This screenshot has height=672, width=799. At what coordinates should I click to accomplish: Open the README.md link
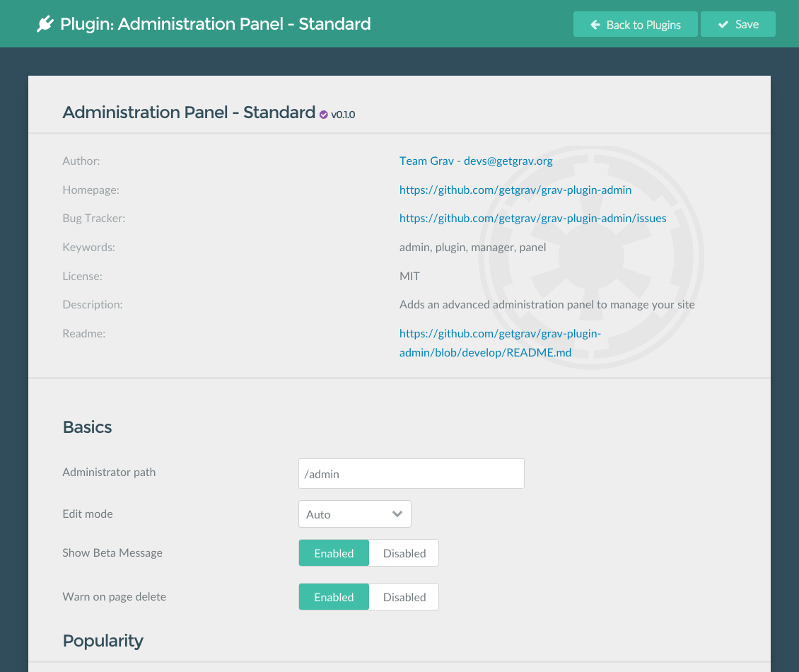pyautogui.click(x=501, y=342)
